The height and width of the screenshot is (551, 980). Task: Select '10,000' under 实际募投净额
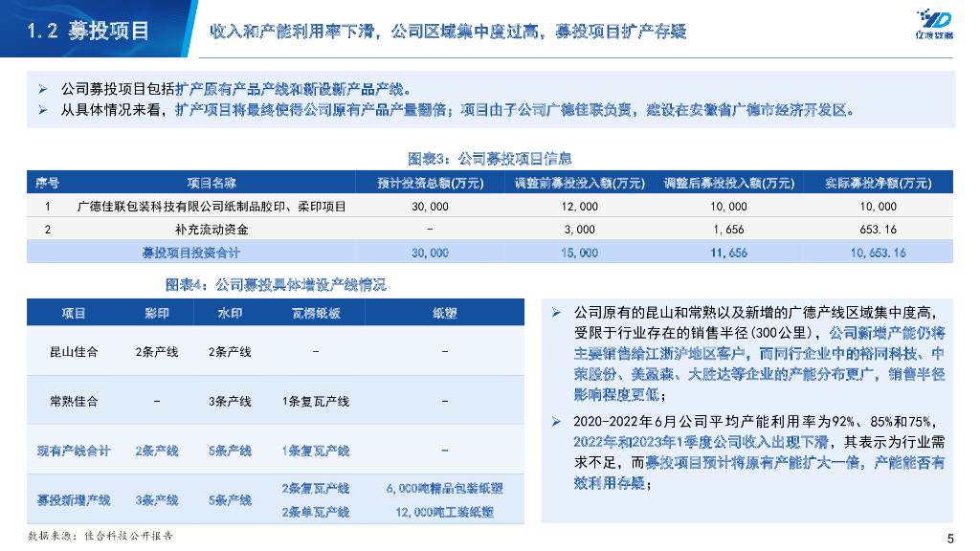pyautogui.click(x=879, y=207)
